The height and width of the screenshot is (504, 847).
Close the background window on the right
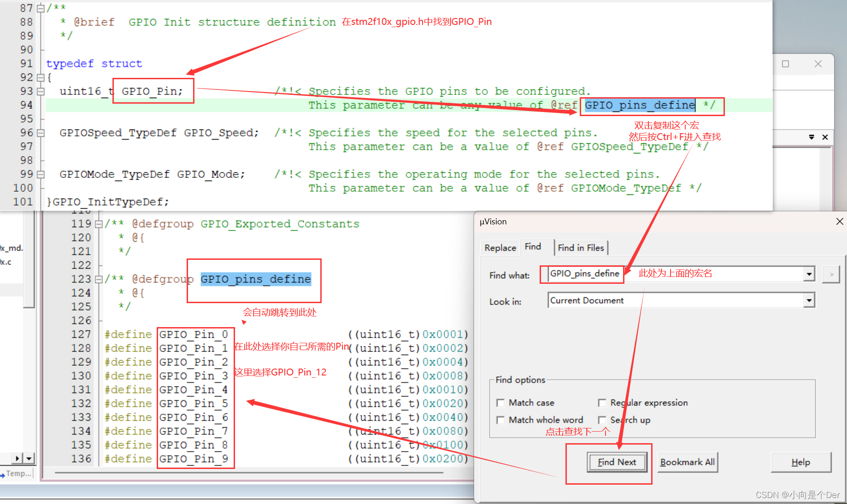818,64
